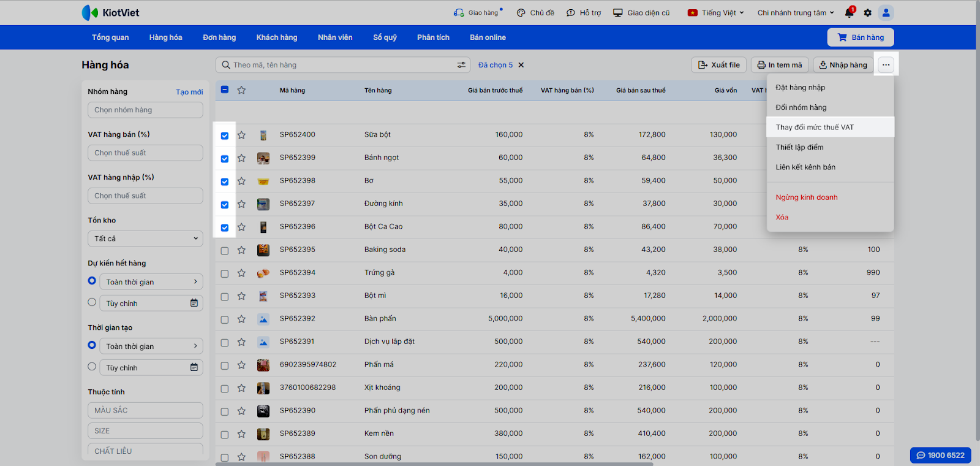The height and width of the screenshot is (466, 980).
Task: Select Thay đổi mức thuế VAT menu item
Action: coord(815,128)
